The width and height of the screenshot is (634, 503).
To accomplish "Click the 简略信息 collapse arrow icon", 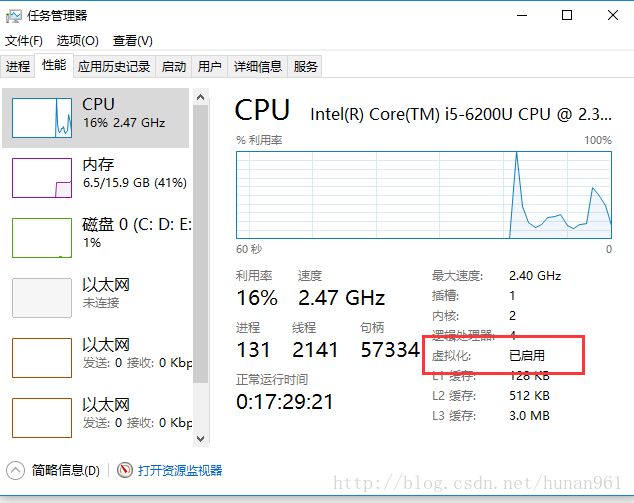I will click(16, 470).
